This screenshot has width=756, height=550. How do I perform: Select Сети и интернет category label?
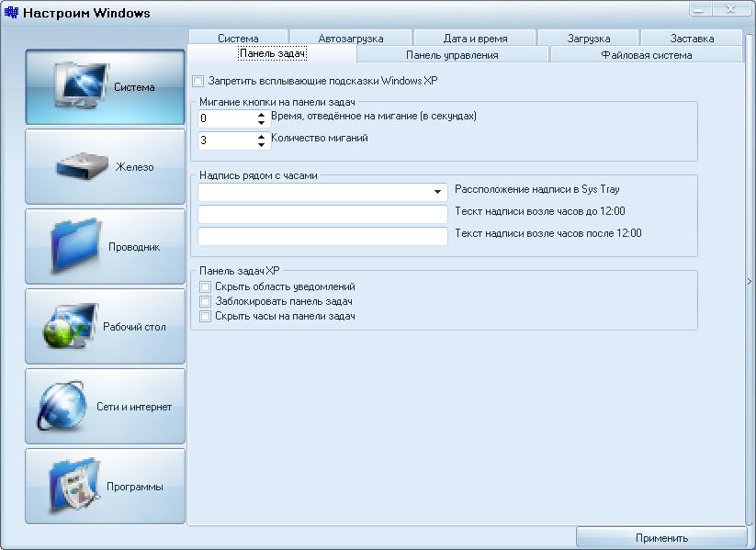134,407
